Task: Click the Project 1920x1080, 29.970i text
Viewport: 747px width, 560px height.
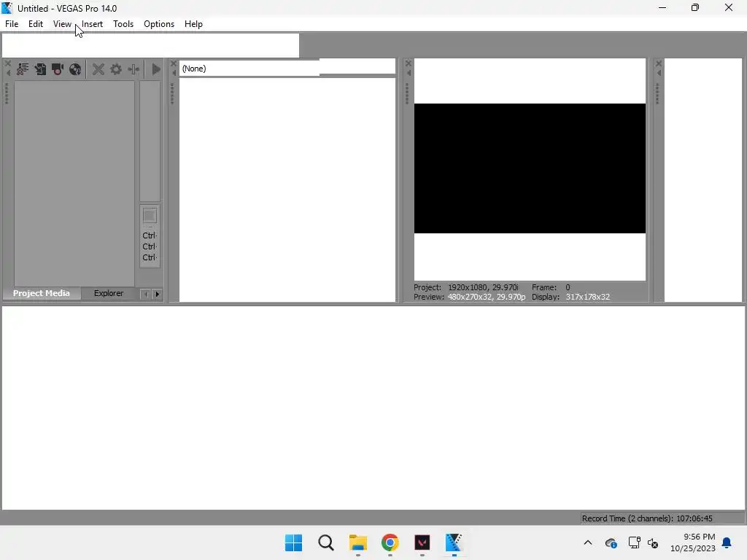Action: [465, 287]
